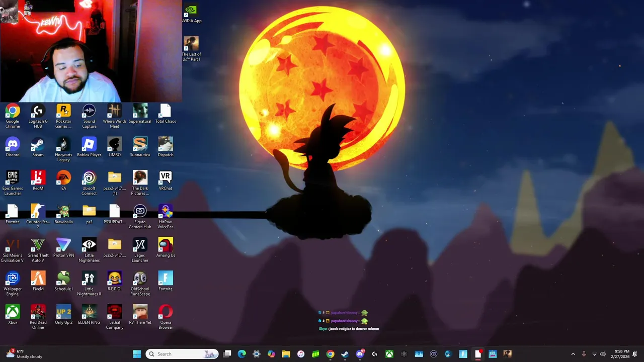Select the Dispatch desktop icon
This screenshot has height=362, width=644.
coord(166,147)
